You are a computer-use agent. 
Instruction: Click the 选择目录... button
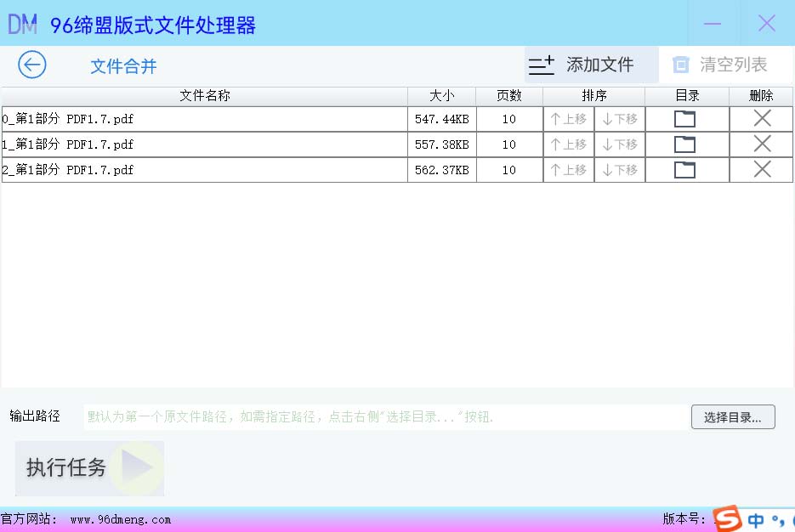pos(733,417)
